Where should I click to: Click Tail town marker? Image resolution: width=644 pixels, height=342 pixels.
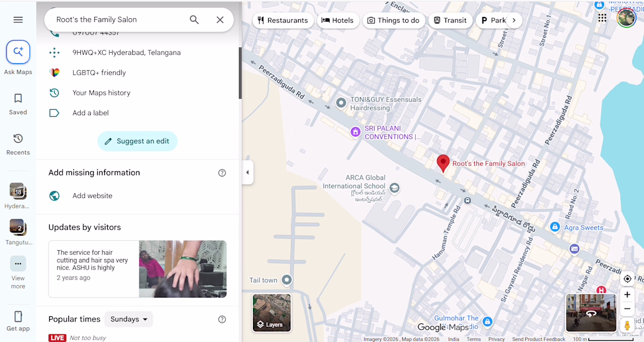[287, 280]
